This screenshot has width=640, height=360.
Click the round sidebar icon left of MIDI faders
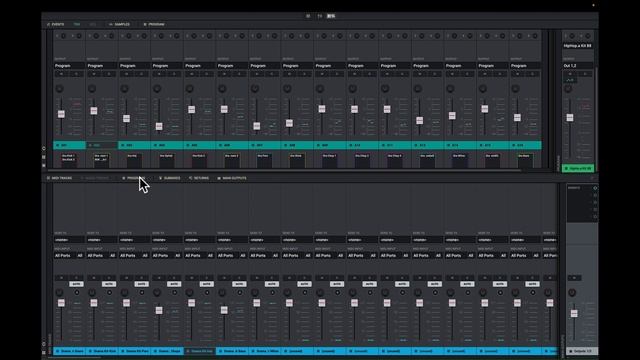[44, 344]
